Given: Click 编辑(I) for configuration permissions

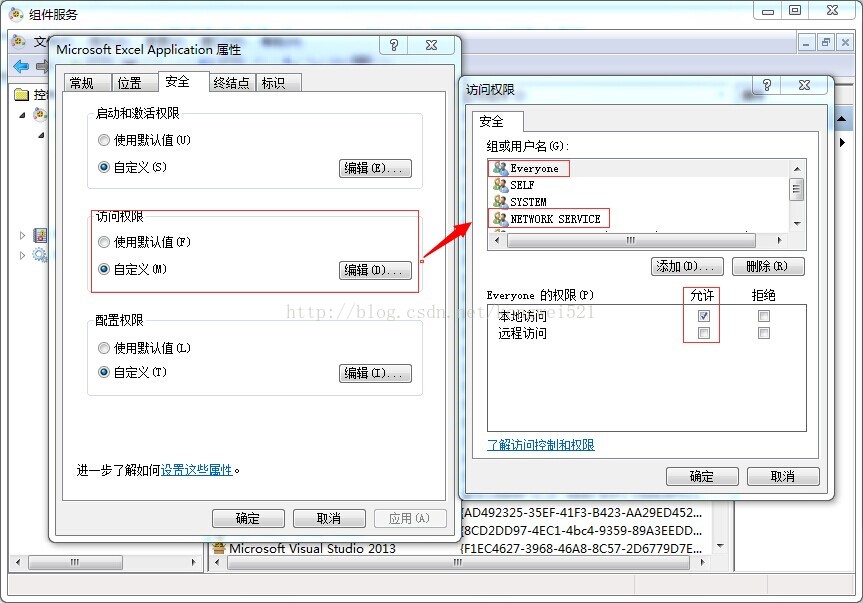Looking at the screenshot, I should [x=375, y=373].
